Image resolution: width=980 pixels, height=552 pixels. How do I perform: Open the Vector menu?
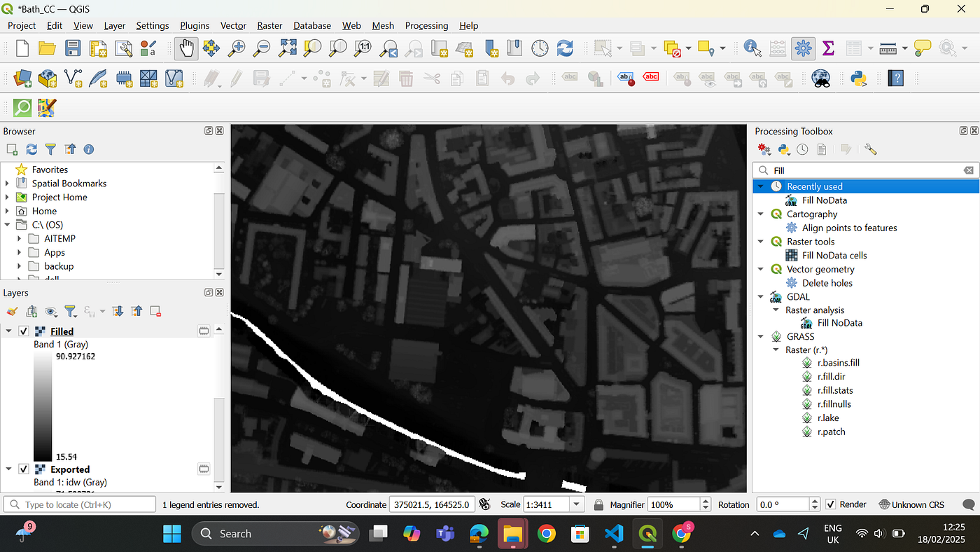[233, 25]
